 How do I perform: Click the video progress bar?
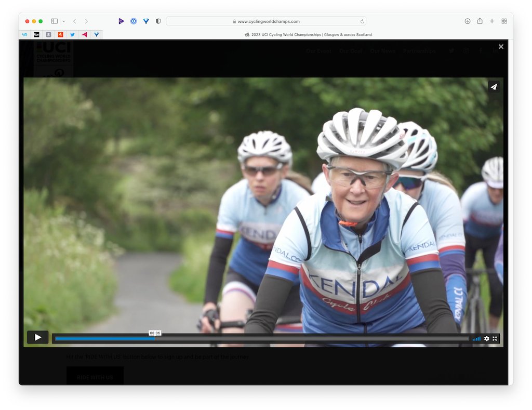click(x=262, y=338)
